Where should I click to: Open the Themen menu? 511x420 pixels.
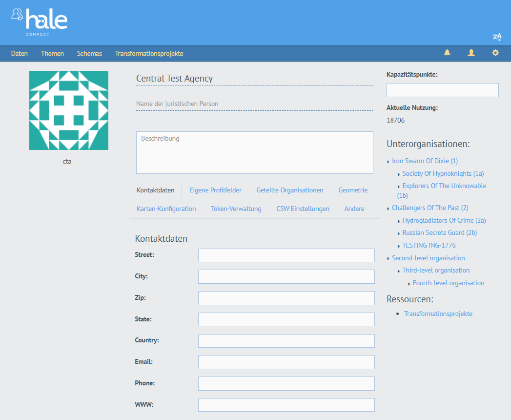click(x=52, y=54)
